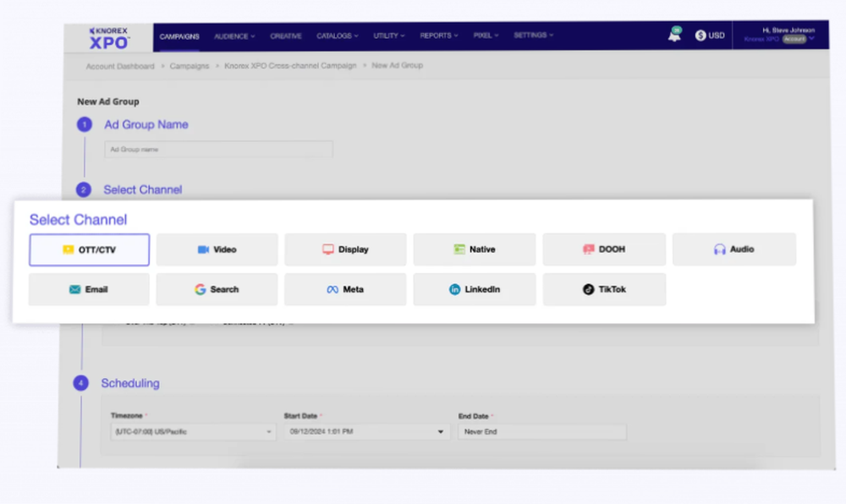846x504 pixels.
Task: Expand the Utility menu
Action: click(388, 36)
